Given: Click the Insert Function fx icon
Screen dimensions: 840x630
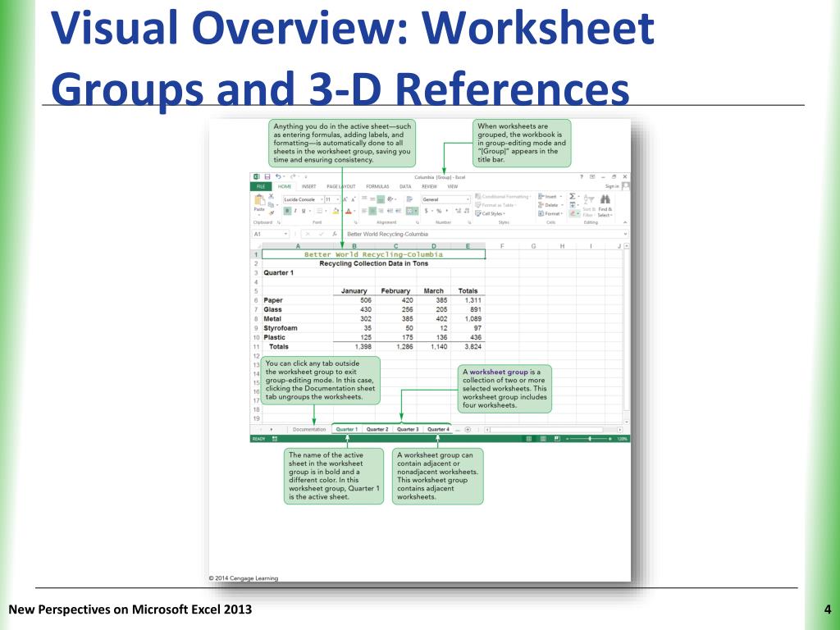Looking at the screenshot, I should (x=335, y=234).
